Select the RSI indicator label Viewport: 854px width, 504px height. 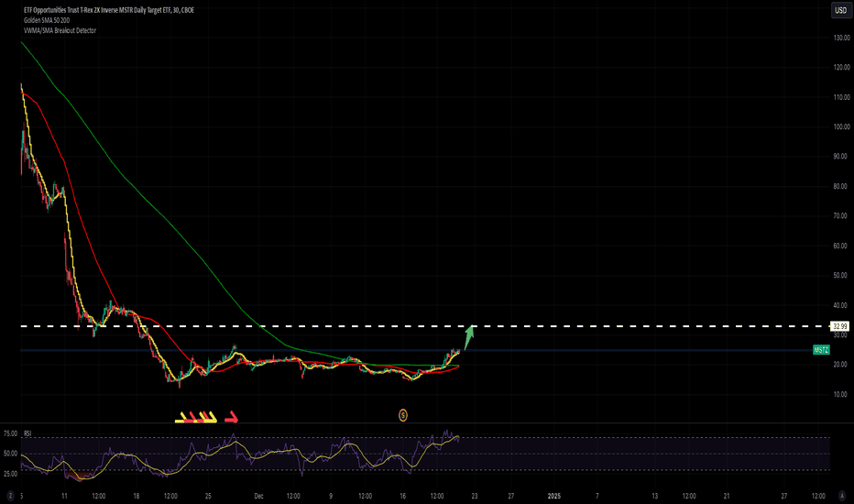(27, 433)
